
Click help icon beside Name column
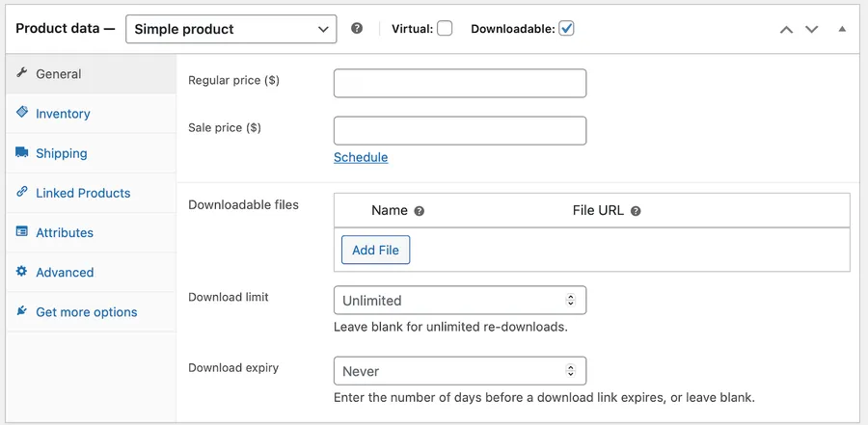click(420, 211)
